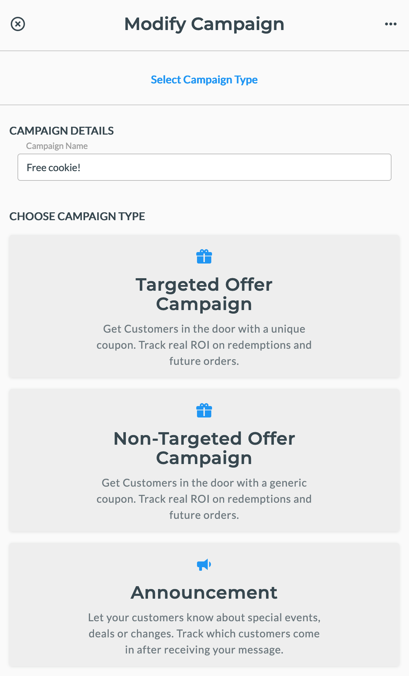Click the Campaign Name input field
This screenshot has height=676, width=409.
pos(204,167)
